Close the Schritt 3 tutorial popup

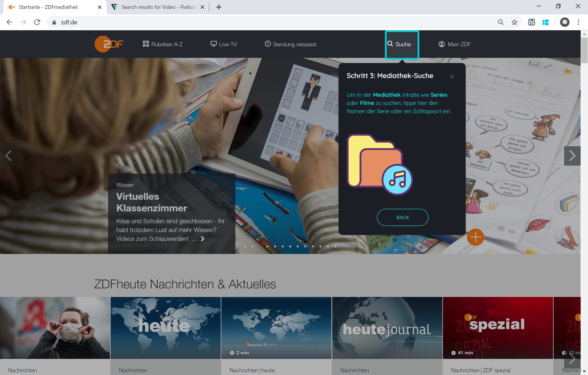[x=452, y=77]
